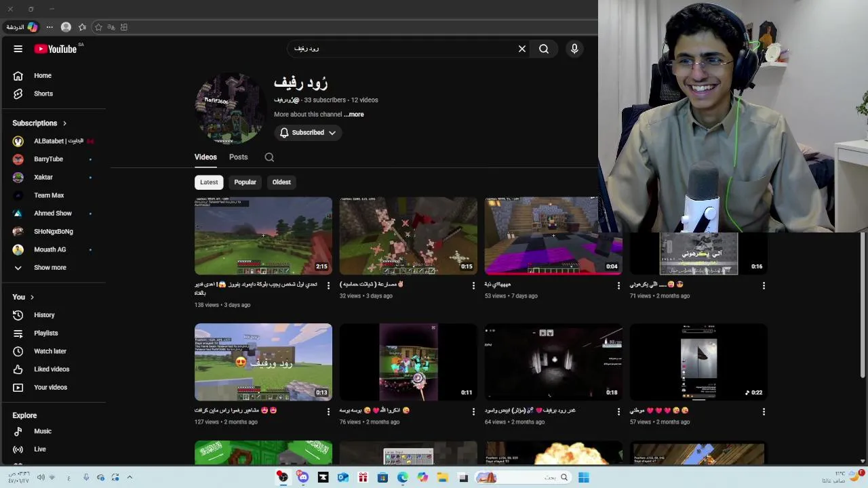Click the Windows Start button
This screenshot has width=868, height=488.
click(583, 477)
